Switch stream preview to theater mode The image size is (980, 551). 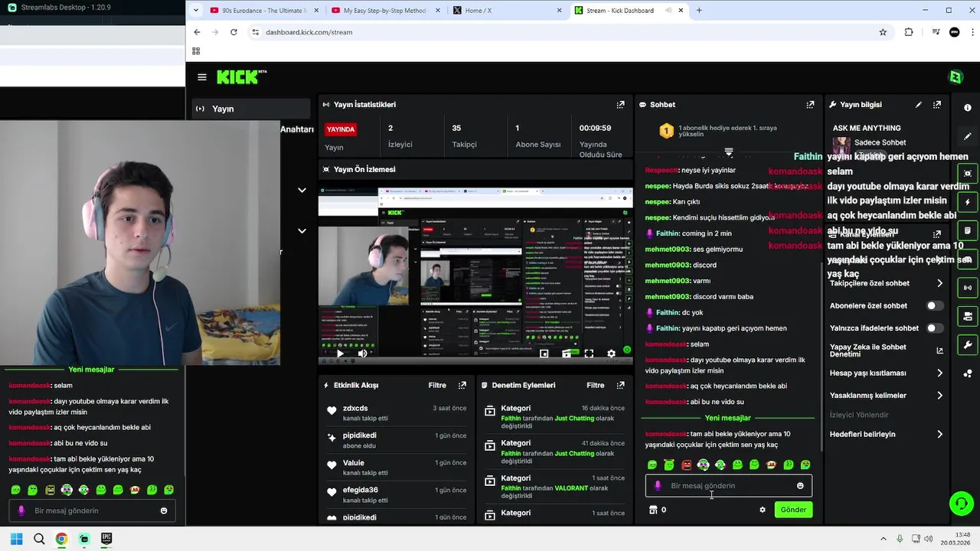567,354
